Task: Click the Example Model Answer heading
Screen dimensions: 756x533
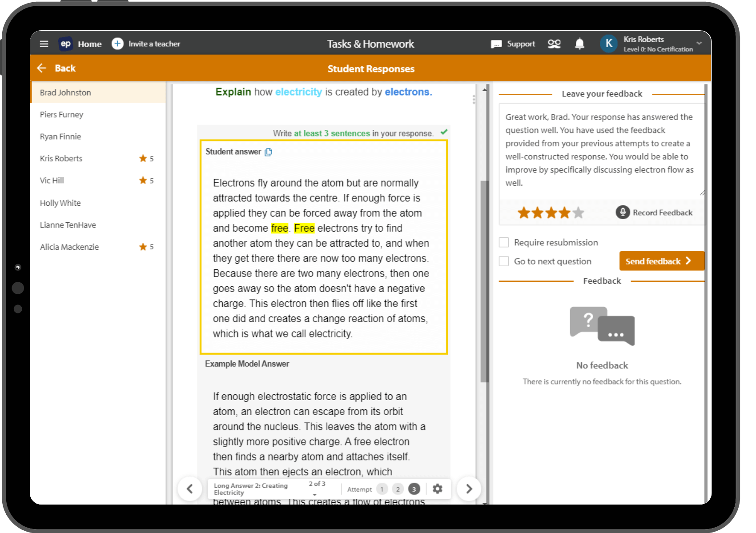Action: point(247,364)
